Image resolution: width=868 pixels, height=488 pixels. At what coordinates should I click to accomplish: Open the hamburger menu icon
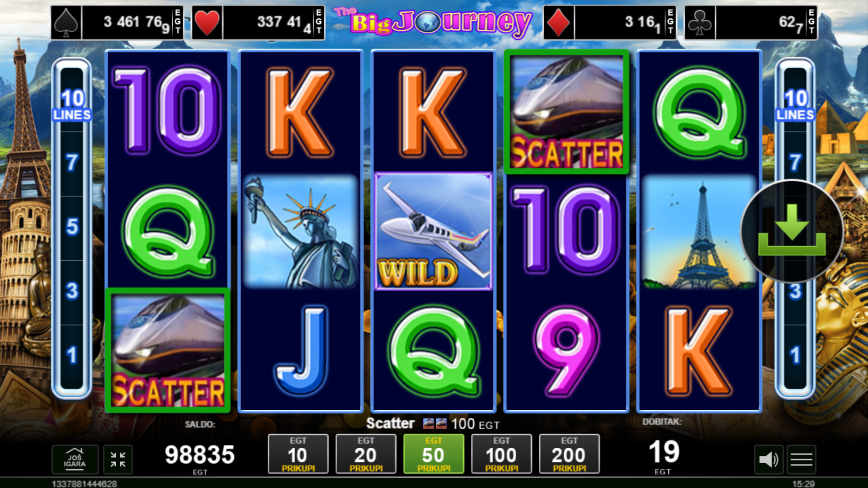tap(802, 460)
